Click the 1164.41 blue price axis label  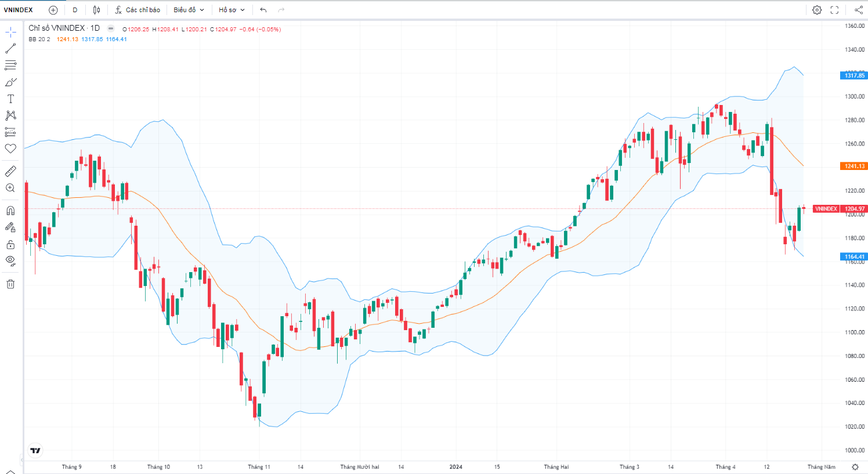click(853, 256)
